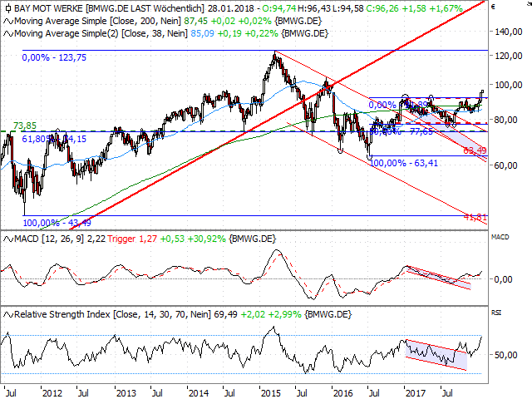Click the 80,00 price axis label
This screenshot has height=399, width=532.
[x=506, y=120]
